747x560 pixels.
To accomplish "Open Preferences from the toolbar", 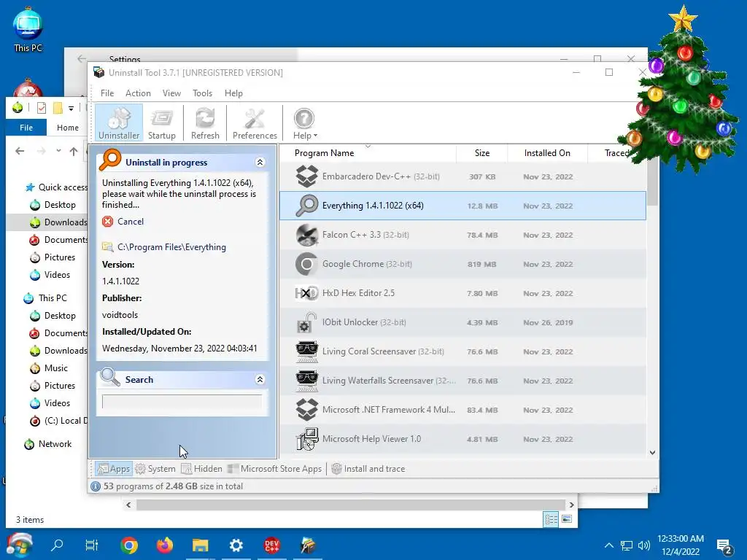I will (x=255, y=122).
